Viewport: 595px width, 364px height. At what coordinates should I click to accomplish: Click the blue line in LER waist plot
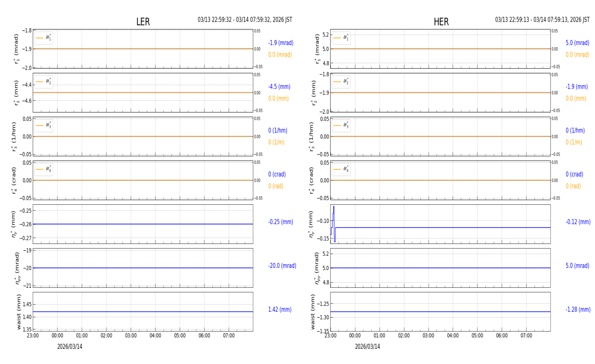(143, 312)
